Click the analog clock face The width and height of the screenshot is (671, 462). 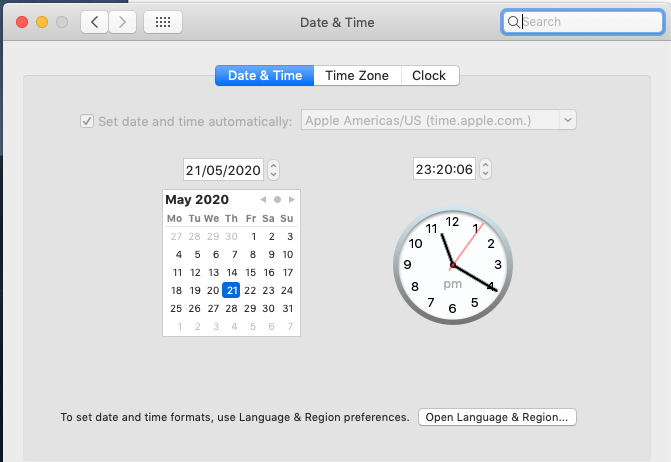tap(452, 265)
